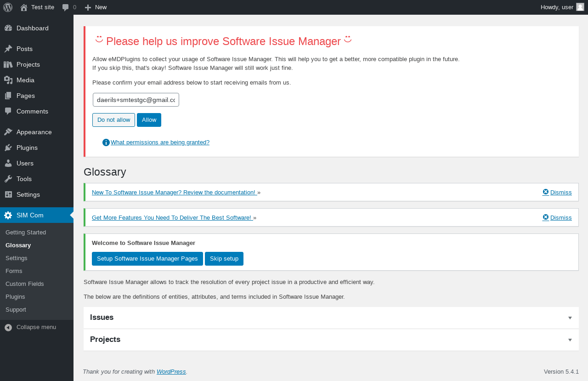The width and height of the screenshot is (588, 381).
Task: Click the Projects books icon
Action: click(8, 64)
